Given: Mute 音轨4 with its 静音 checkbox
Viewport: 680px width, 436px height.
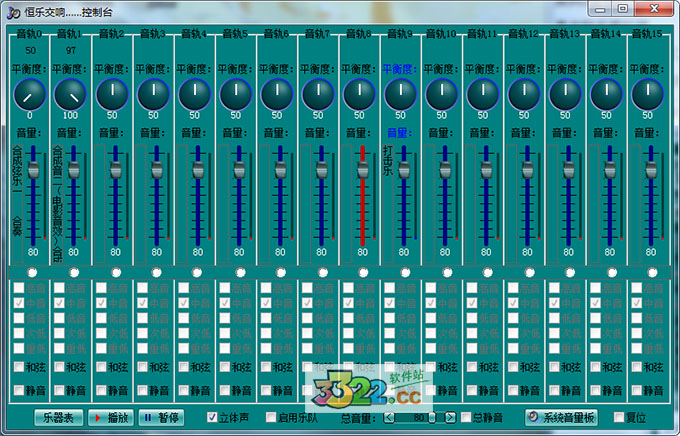Looking at the screenshot, I should [x=183, y=390].
